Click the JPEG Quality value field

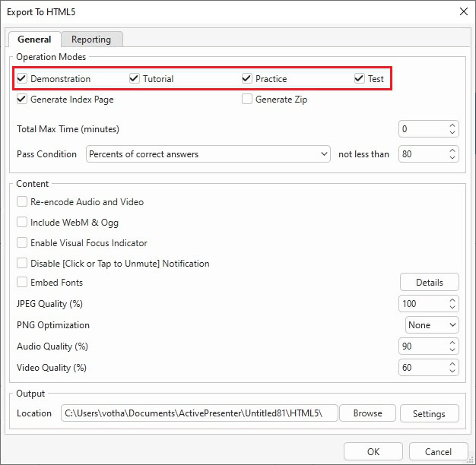(x=422, y=304)
